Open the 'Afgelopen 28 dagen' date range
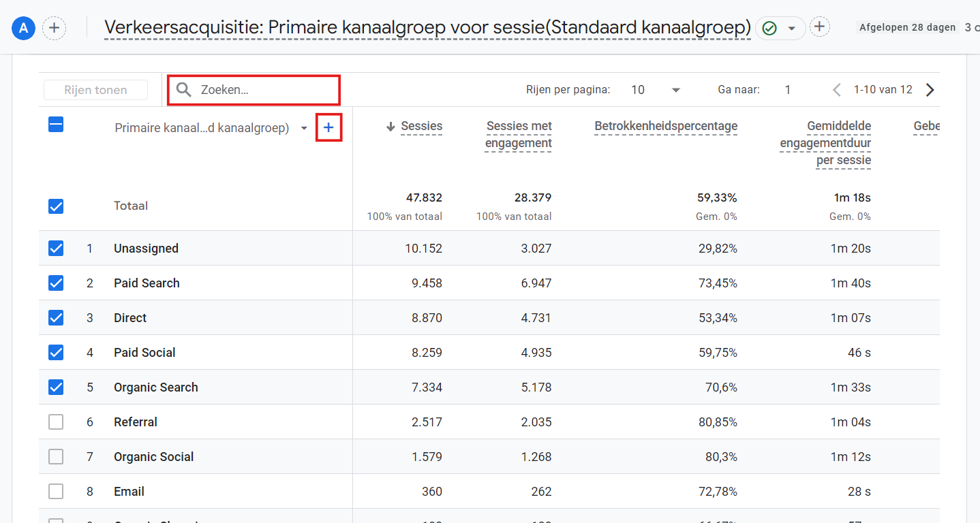This screenshot has width=980, height=523. pos(907,28)
